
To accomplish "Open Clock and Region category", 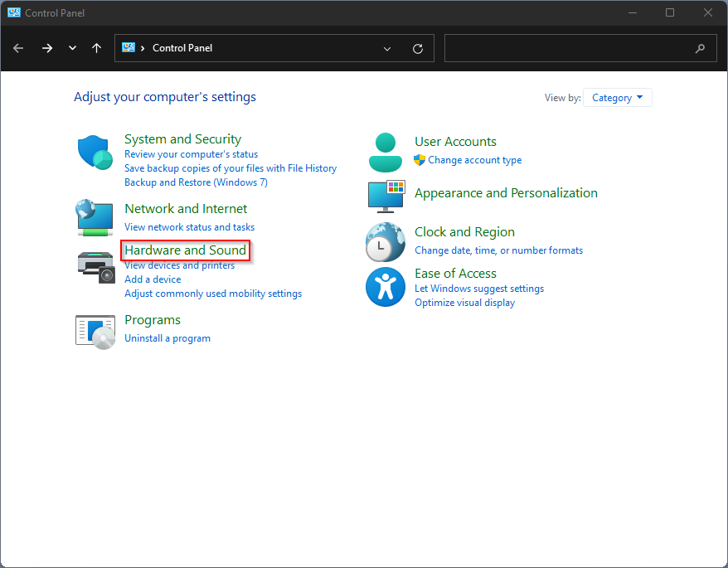I will coord(464,231).
